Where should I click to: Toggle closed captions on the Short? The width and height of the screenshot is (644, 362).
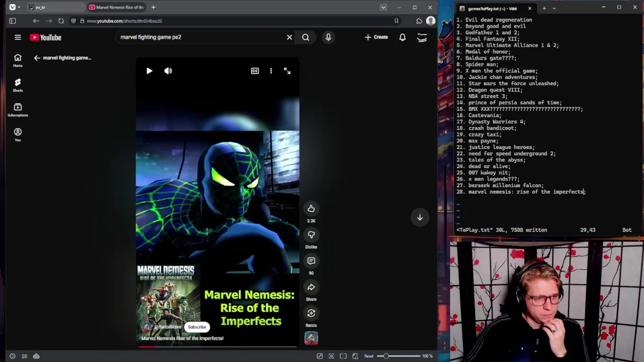(255, 71)
